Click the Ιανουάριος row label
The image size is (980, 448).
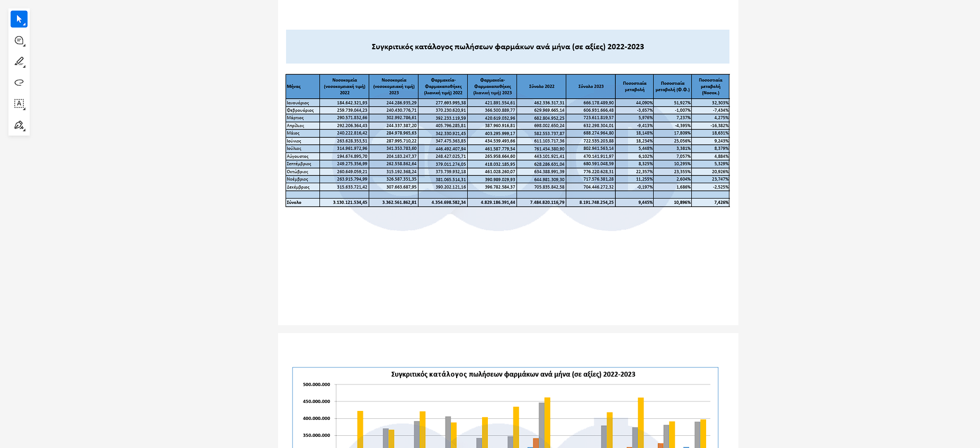click(298, 103)
